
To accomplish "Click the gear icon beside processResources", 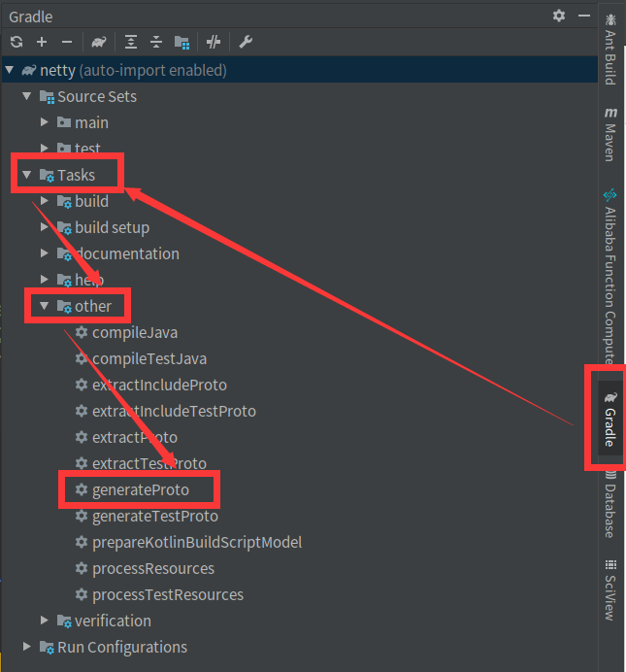I will click(82, 568).
